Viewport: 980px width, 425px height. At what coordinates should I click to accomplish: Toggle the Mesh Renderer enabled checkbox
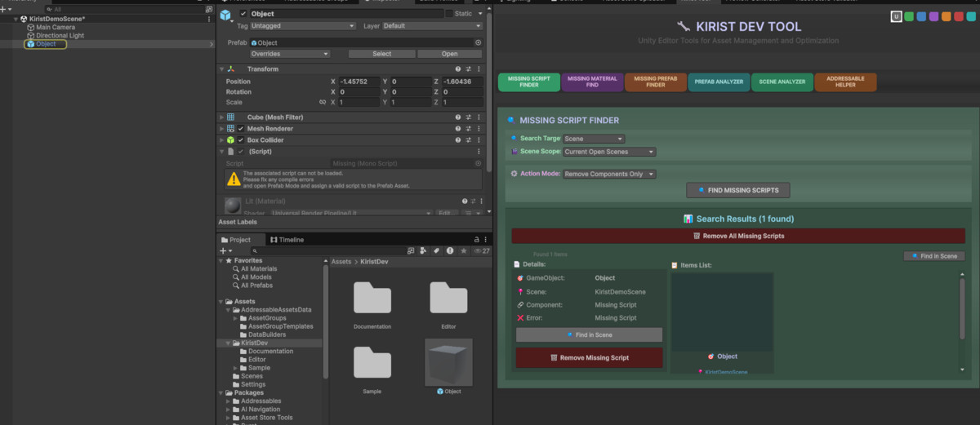[241, 129]
